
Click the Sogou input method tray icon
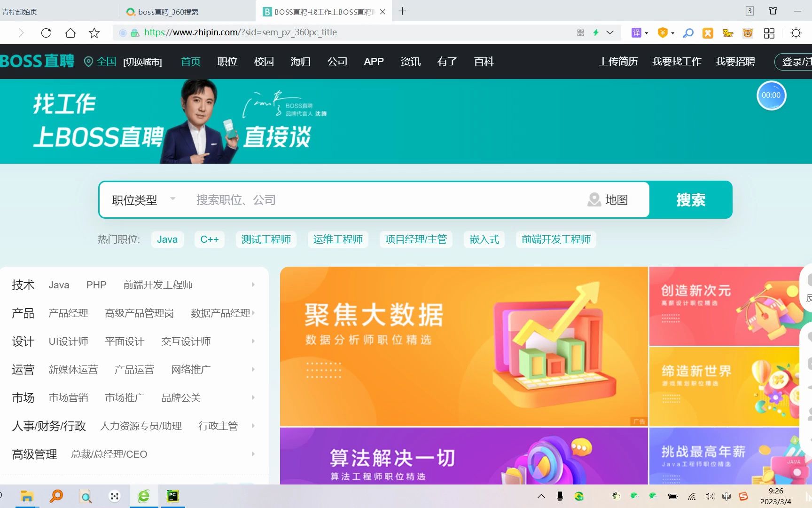(743, 496)
